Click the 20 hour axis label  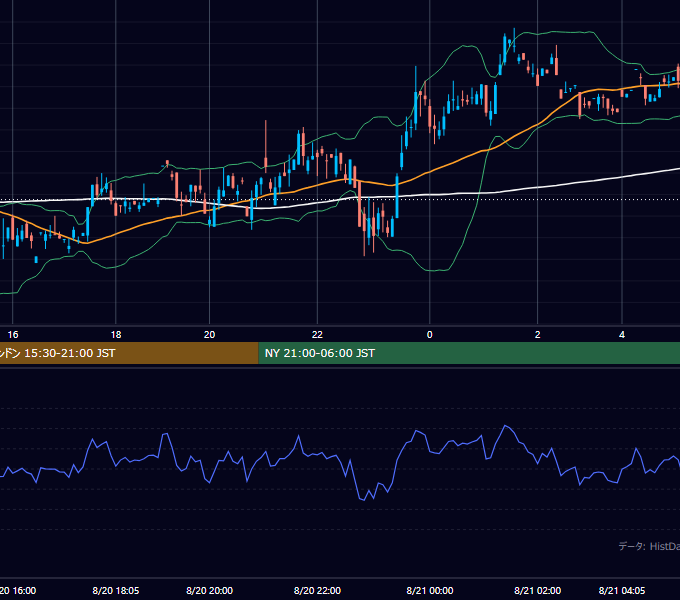(x=209, y=335)
